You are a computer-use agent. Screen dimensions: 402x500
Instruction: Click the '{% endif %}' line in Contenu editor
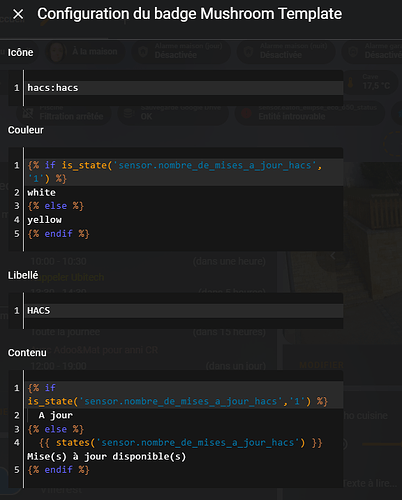(x=58, y=470)
